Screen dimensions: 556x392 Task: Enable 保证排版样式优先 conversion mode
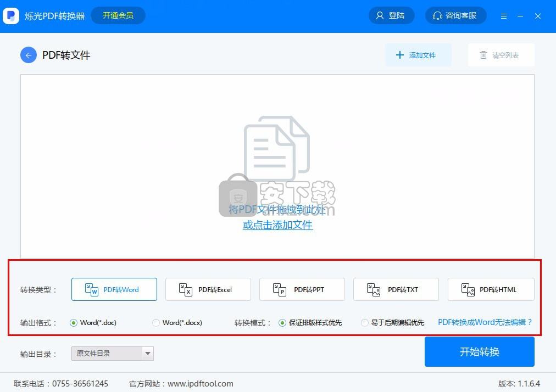[282, 323]
